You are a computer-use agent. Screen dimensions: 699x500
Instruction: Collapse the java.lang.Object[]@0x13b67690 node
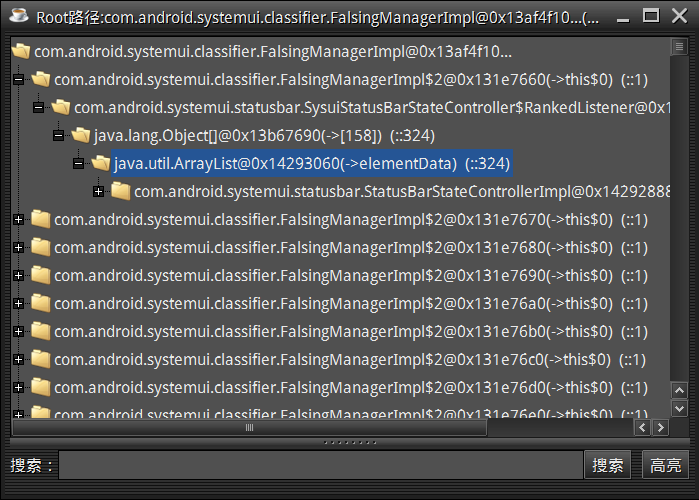58,136
